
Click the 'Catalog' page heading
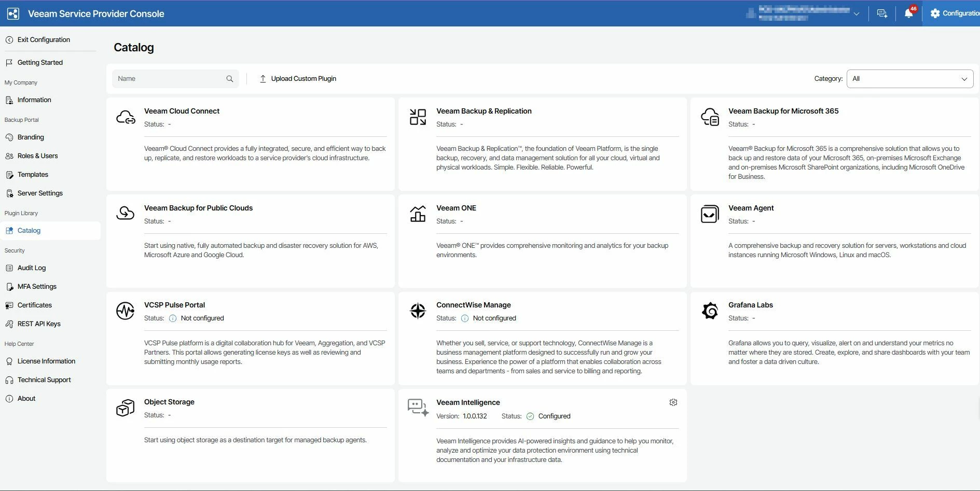tap(134, 48)
